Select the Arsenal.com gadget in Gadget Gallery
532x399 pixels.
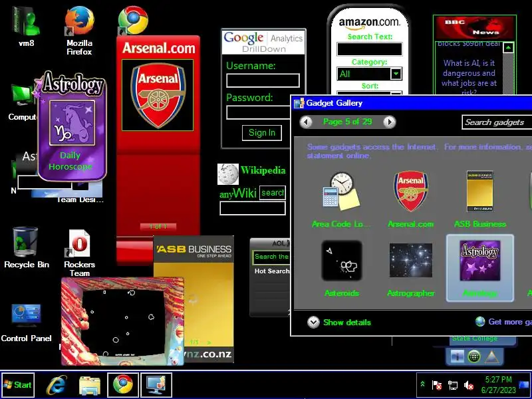coord(411,198)
